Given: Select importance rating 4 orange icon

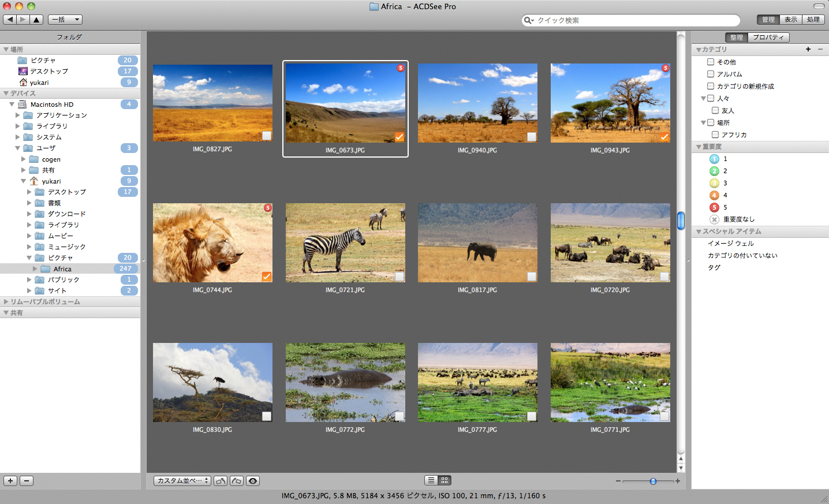Looking at the screenshot, I should click(714, 195).
